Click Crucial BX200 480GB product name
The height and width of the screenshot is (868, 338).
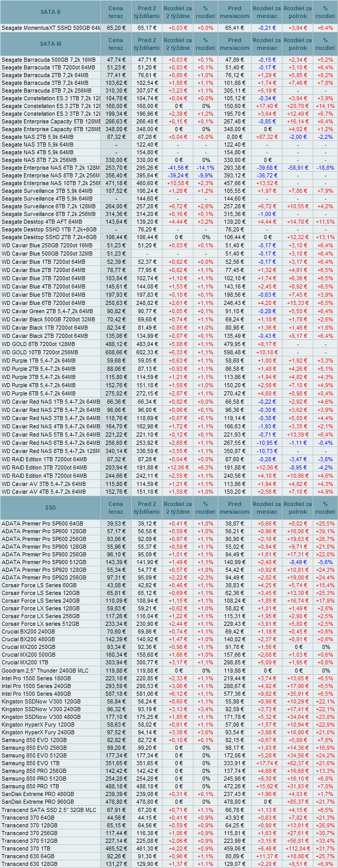[x=28, y=639]
